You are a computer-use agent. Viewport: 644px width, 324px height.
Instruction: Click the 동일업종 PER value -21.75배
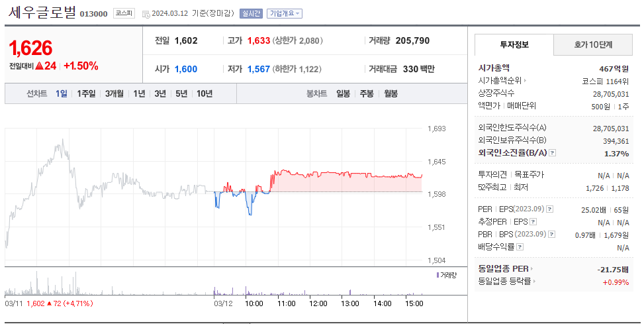coord(613,270)
